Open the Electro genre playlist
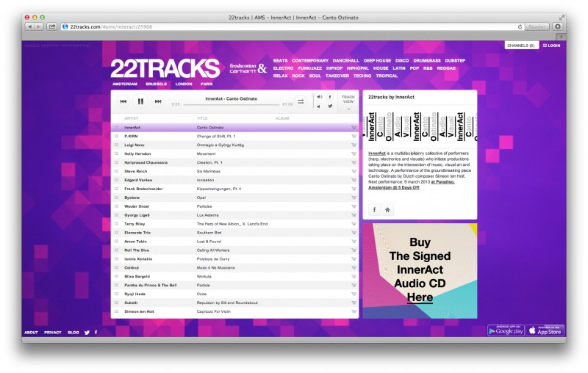 click(x=283, y=68)
